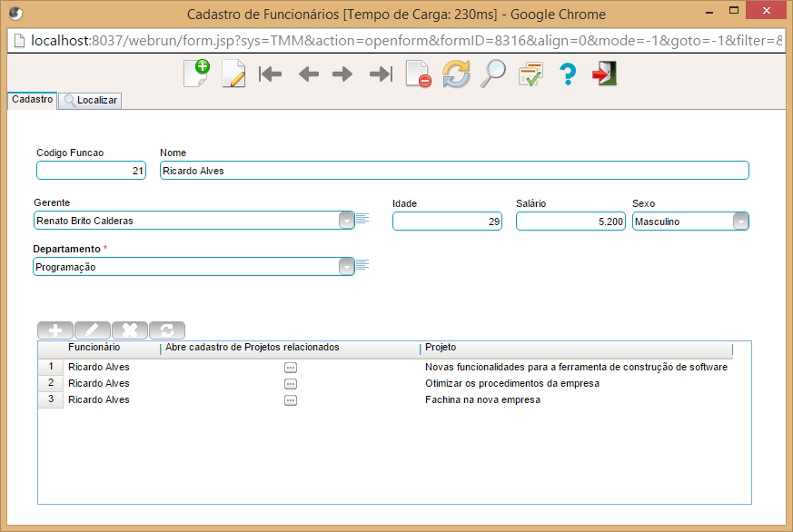Open the Sexo dropdown list
793x532 pixels.
[x=741, y=222]
